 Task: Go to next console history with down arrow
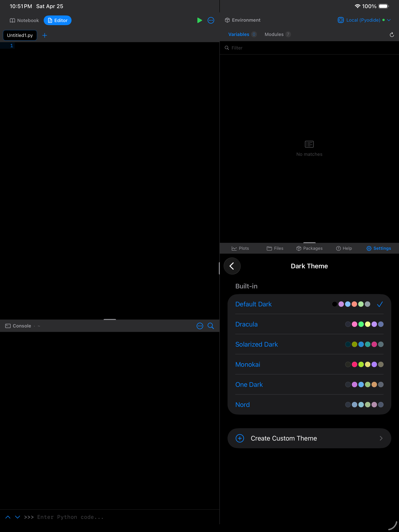click(x=18, y=517)
